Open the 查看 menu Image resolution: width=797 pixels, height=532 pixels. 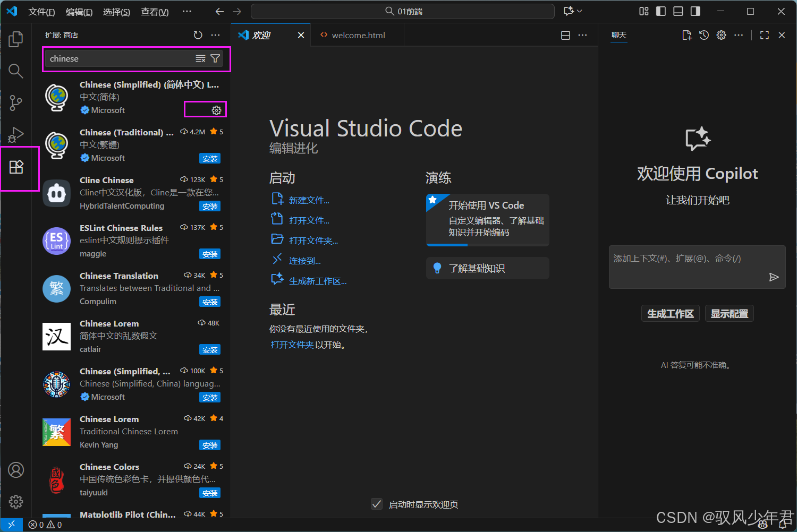click(x=155, y=12)
